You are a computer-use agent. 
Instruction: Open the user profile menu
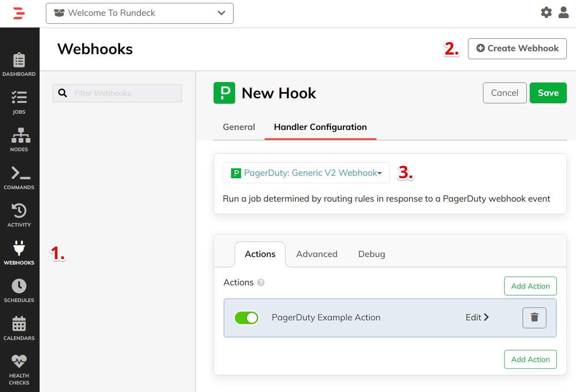pos(563,12)
